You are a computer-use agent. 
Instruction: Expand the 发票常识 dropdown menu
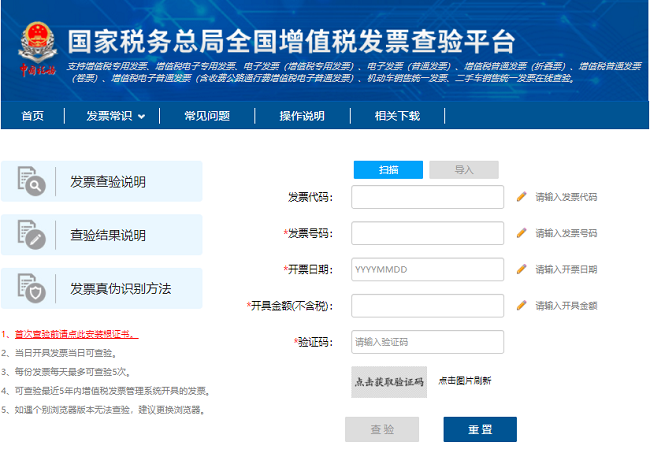[115, 116]
